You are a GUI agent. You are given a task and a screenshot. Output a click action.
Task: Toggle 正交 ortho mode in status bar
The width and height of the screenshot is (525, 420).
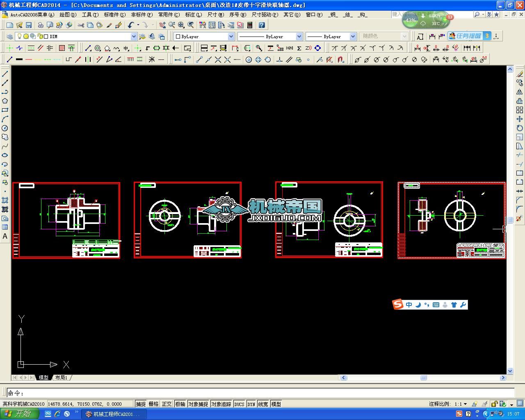[167, 404]
